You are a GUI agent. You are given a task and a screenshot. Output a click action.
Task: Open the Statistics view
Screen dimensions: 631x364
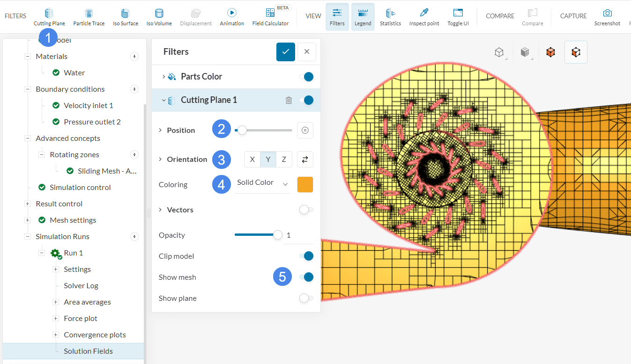click(x=390, y=17)
